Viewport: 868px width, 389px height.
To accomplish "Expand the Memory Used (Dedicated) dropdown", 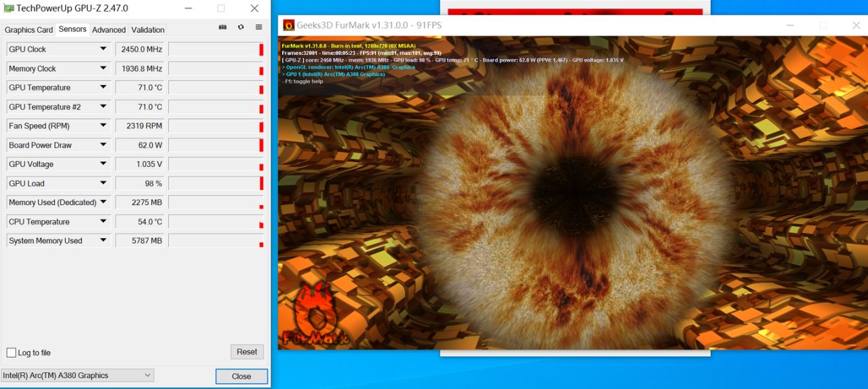I will [104, 202].
